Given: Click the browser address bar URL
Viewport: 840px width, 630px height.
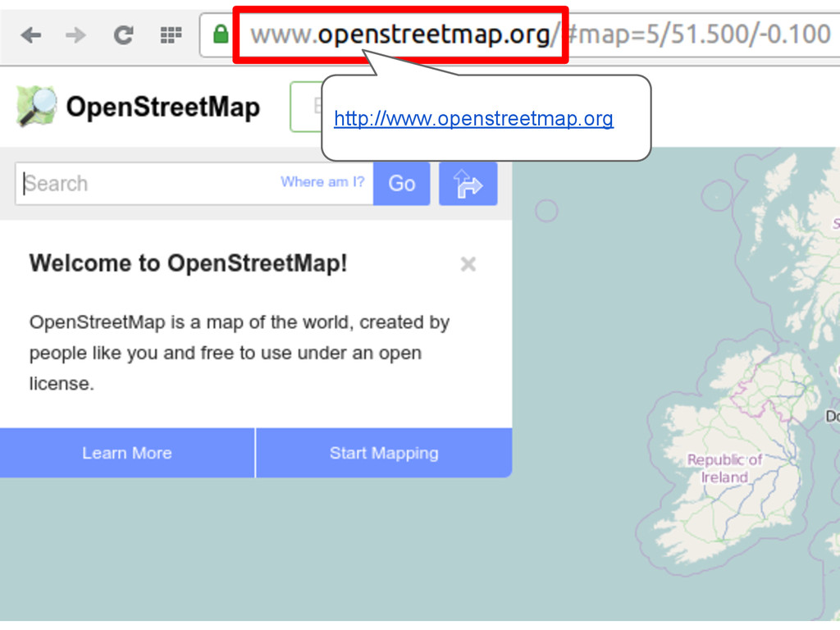Looking at the screenshot, I should pyautogui.click(x=540, y=34).
